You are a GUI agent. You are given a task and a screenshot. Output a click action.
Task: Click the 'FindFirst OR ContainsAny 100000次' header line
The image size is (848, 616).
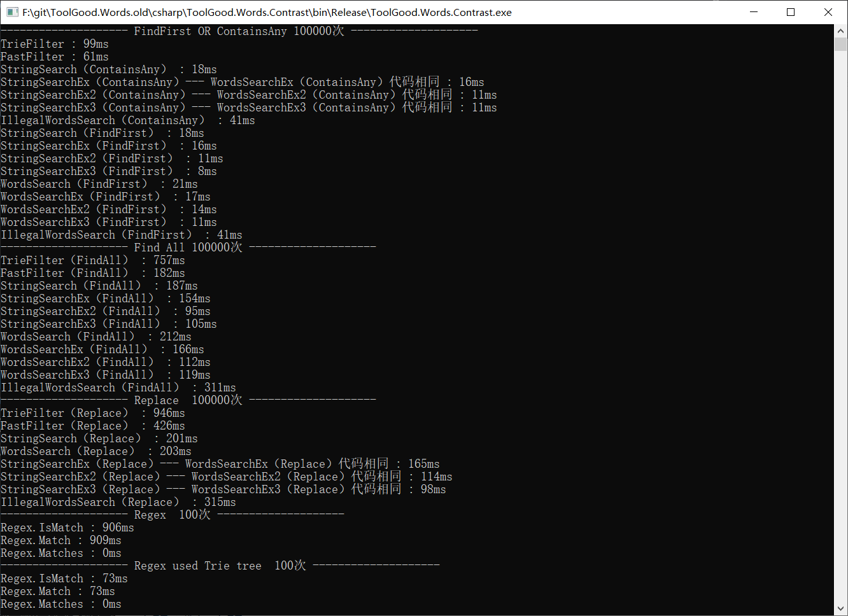tap(239, 31)
